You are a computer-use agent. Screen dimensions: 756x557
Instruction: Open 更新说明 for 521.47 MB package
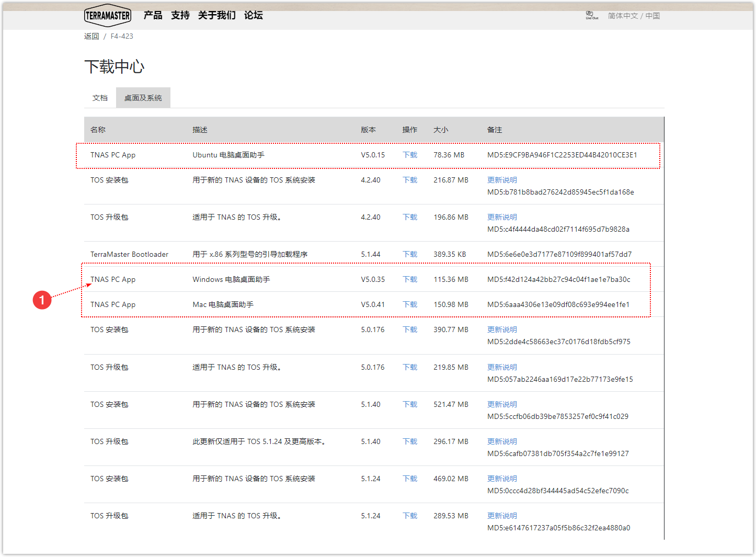point(502,404)
